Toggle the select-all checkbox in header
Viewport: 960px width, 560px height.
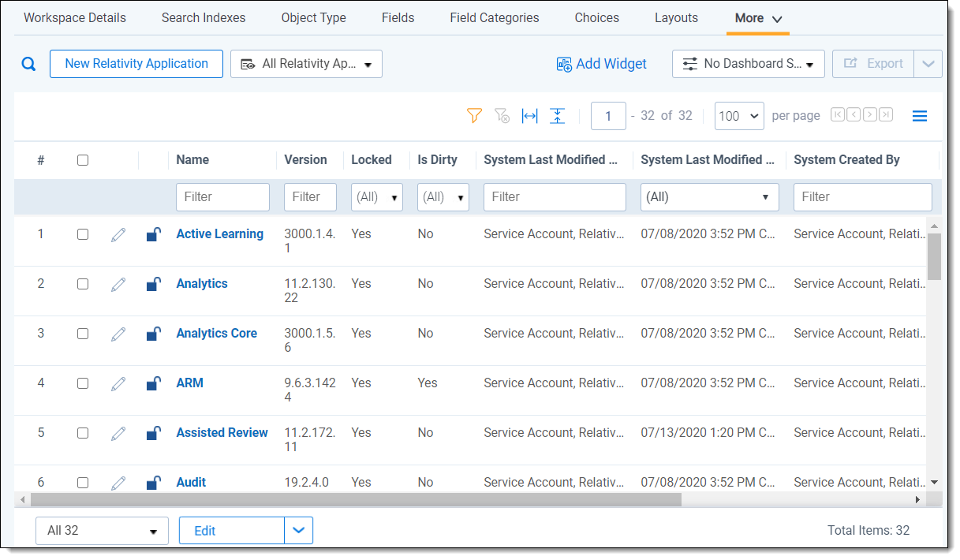point(83,160)
